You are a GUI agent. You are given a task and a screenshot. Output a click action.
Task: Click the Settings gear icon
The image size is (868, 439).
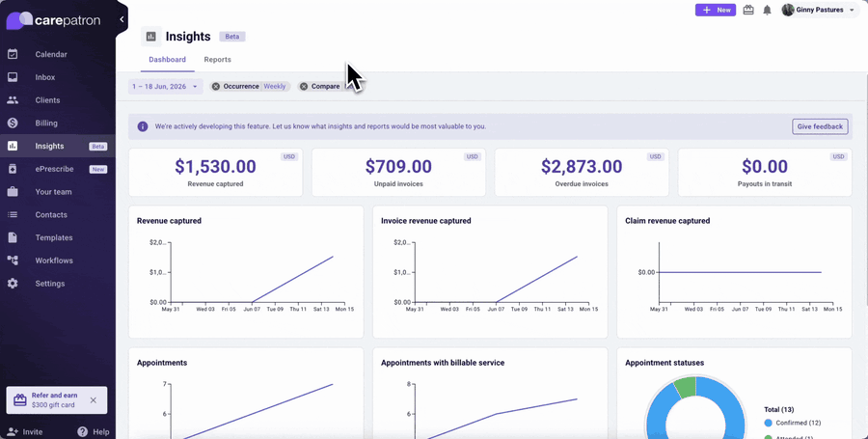point(13,284)
